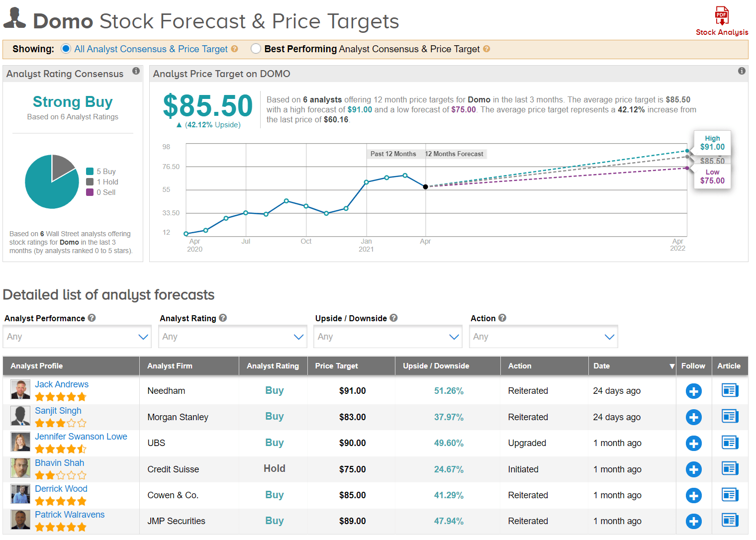Screen dimensions: 756x540
Task: Click the 51.26% upside value
Action: (x=449, y=391)
